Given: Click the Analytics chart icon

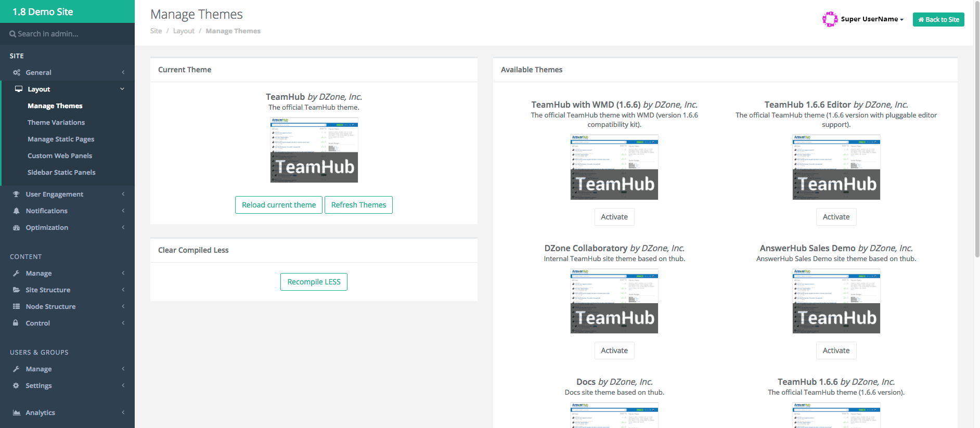Looking at the screenshot, I should click(x=17, y=412).
